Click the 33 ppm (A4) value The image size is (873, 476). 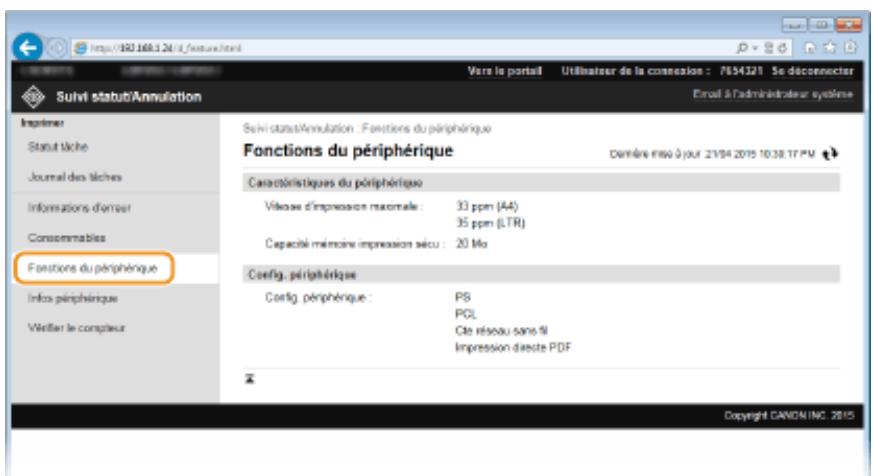pos(487,207)
